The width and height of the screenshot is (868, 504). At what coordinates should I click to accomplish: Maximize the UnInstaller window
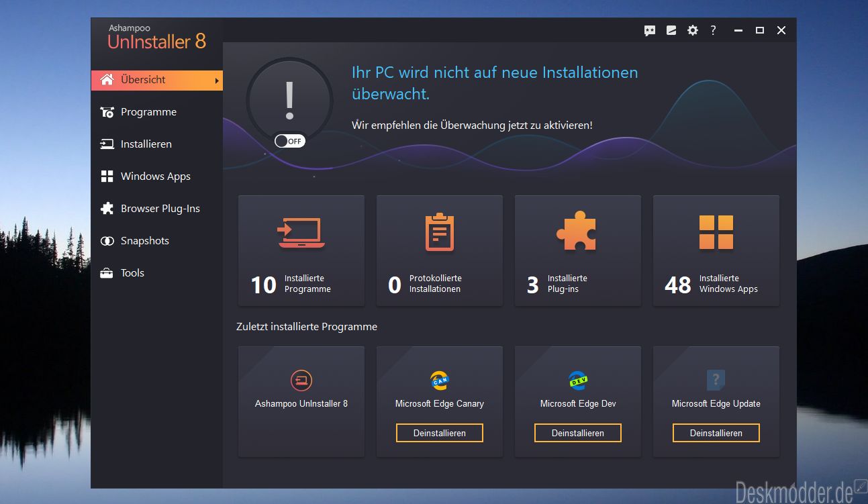pos(760,30)
